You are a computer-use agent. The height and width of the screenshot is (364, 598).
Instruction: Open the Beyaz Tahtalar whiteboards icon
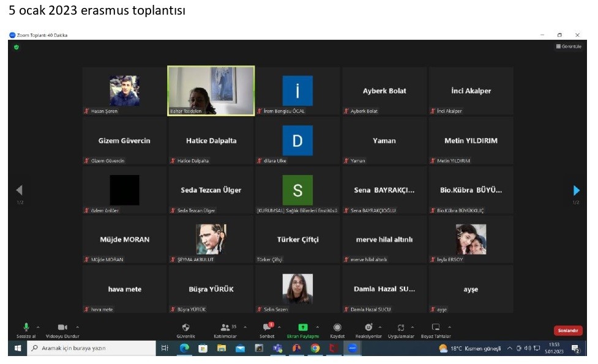(436, 327)
